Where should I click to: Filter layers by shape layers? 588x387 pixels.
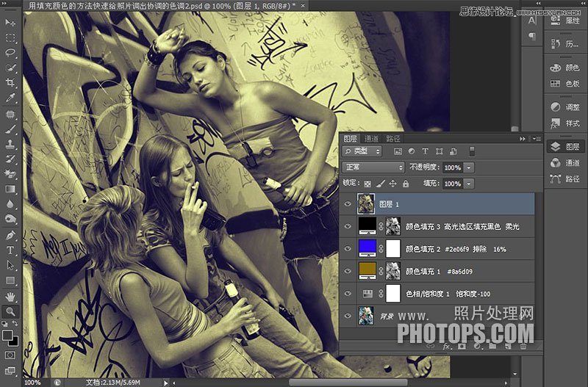[x=439, y=151]
